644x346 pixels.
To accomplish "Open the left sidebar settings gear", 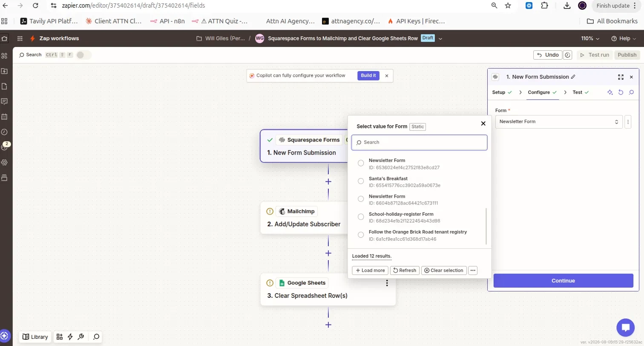I will [x=5, y=162].
